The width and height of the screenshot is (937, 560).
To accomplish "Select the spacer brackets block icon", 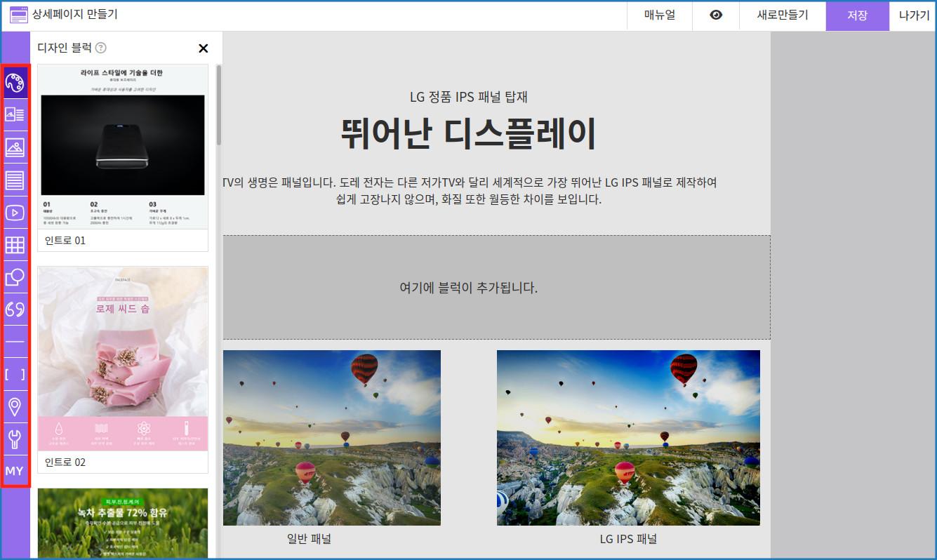I will tap(15, 374).
